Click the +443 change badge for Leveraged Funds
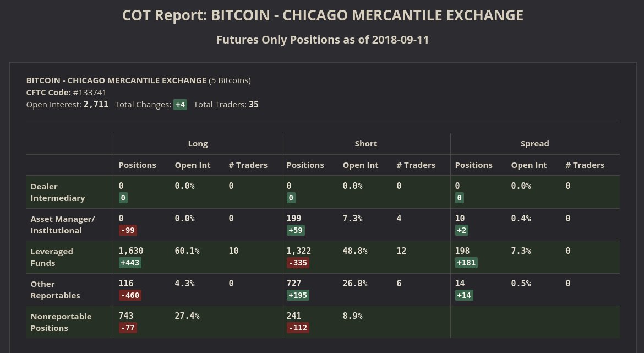The image size is (644, 353). click(x=130, y=263)
